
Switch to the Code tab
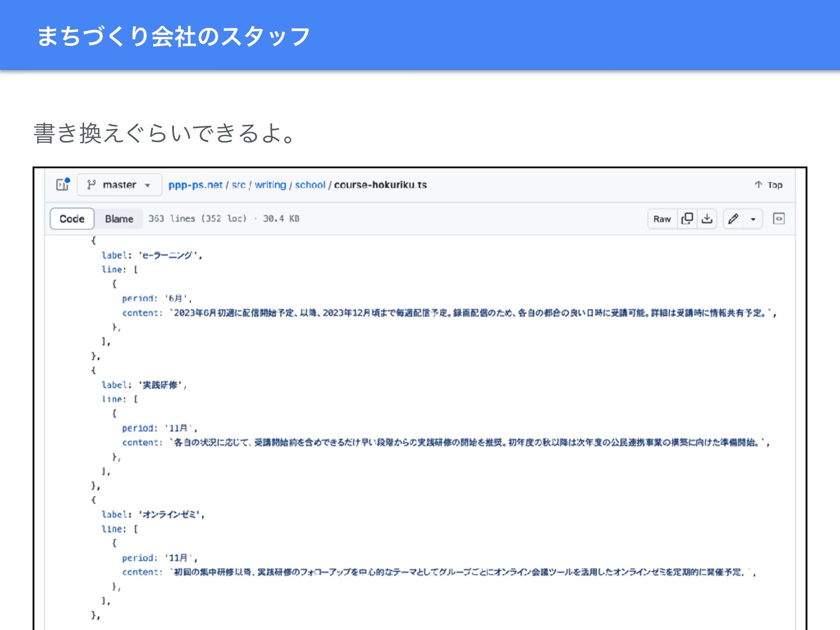tap(72, 218)
